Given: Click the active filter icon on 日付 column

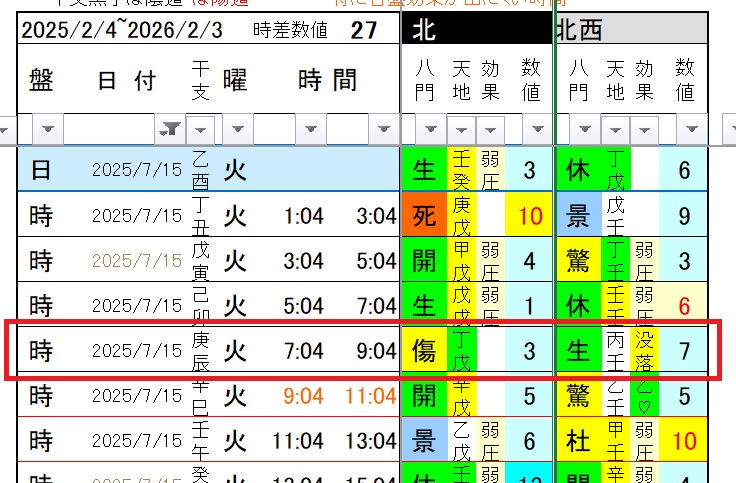Looking at the screenshot, I should click(171, 129).
